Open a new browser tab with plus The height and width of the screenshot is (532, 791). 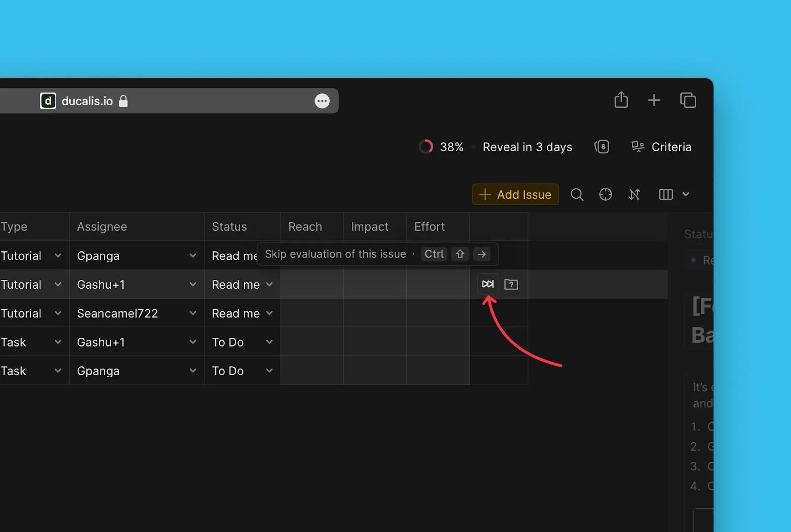click(x=654, y=100)
